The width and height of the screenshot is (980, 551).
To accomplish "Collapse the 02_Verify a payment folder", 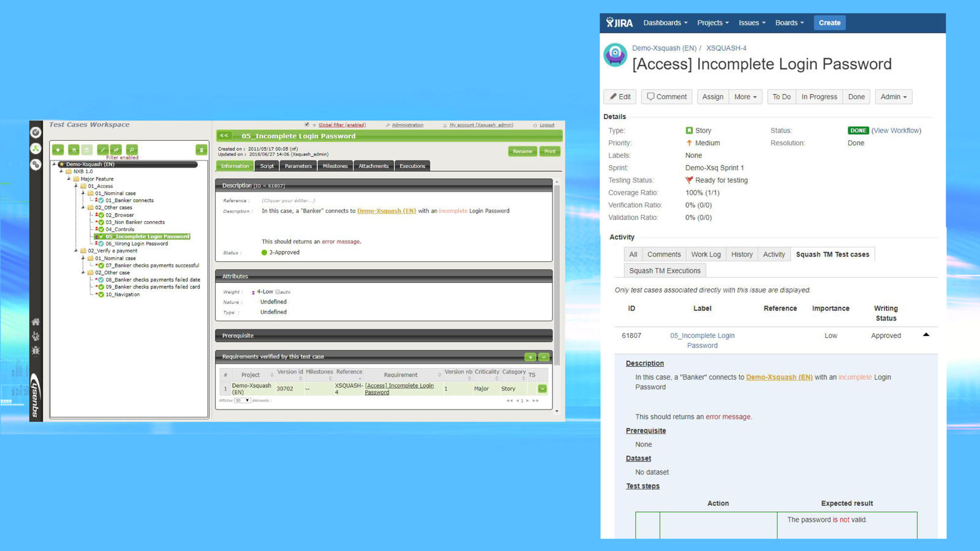I will (76, 251).
